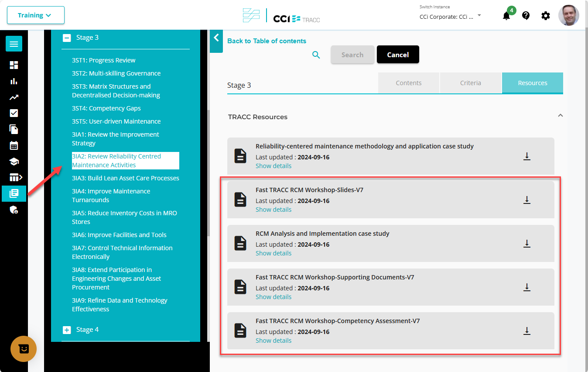Collapse the Stage 3 tree section

(x=67, y=38)
